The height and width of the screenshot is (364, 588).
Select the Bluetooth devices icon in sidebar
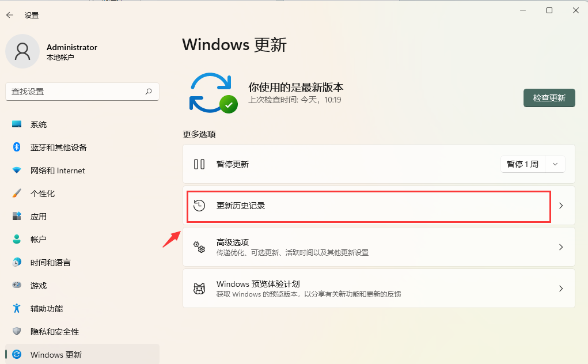pyautogui.click(x=16, y=147)
